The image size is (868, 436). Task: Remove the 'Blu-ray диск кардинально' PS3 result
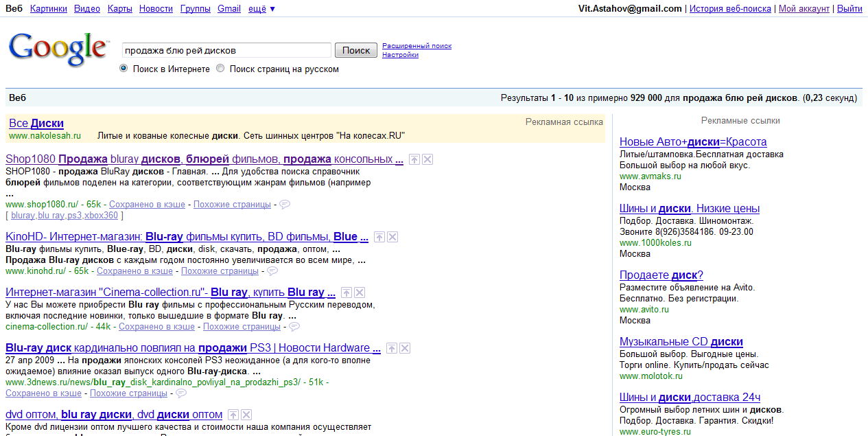[x=405, y=348]
